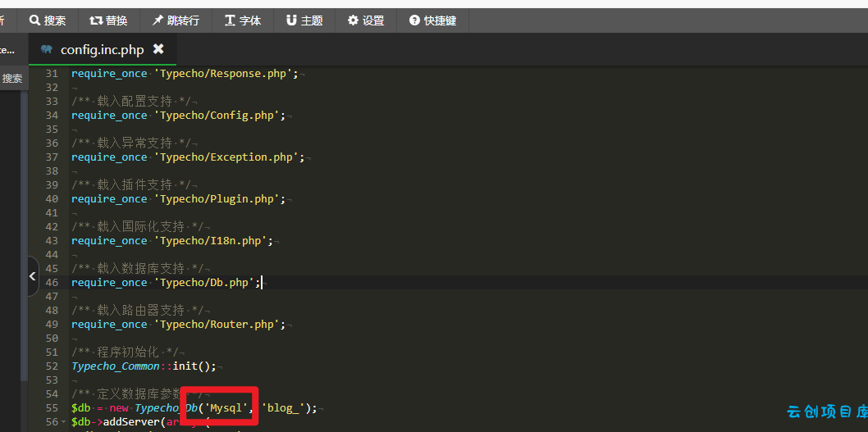The width and height of the screenshot is (868, 432).
Task: Click Typecho_Common on line 52
Action: coord(115,366)
